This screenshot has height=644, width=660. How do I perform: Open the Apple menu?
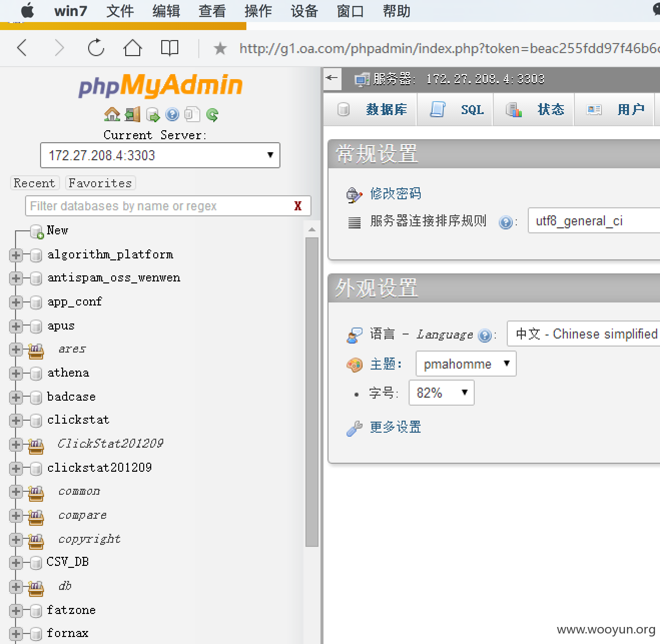(x=28, y=10)
